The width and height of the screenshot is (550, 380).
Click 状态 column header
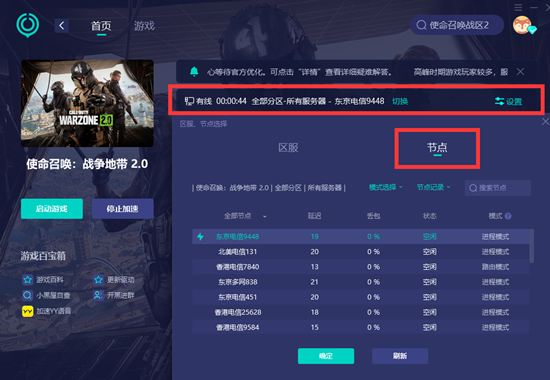[430, 216]
